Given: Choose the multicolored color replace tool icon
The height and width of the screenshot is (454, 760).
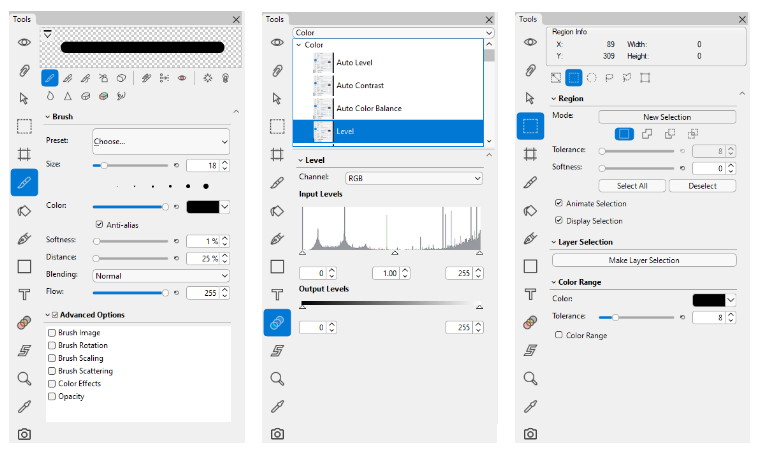Looking at the screenshot, I should pos(103,96).
